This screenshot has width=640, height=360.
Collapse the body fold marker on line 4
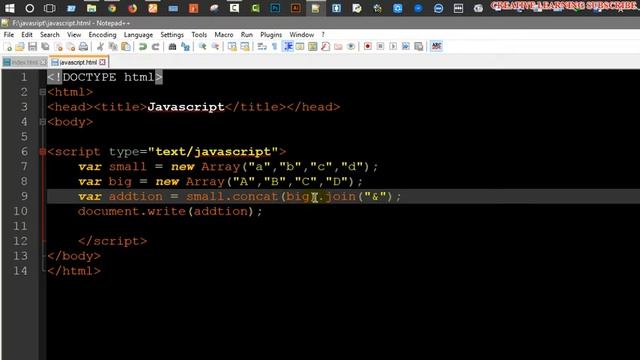(x=42, y=122)
